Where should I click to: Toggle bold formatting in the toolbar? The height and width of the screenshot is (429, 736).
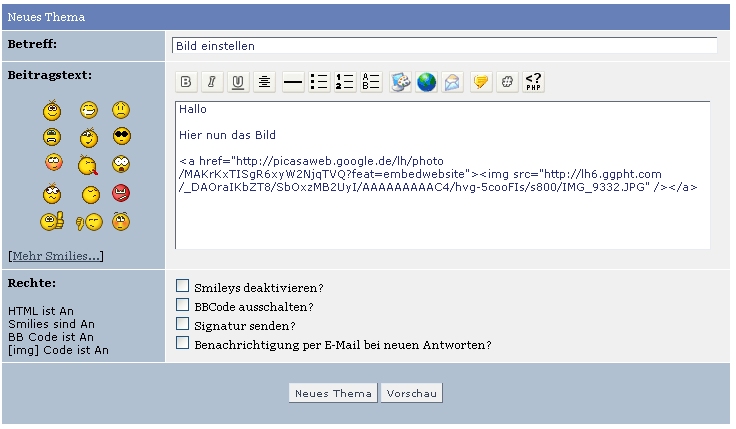click(187, 83)
